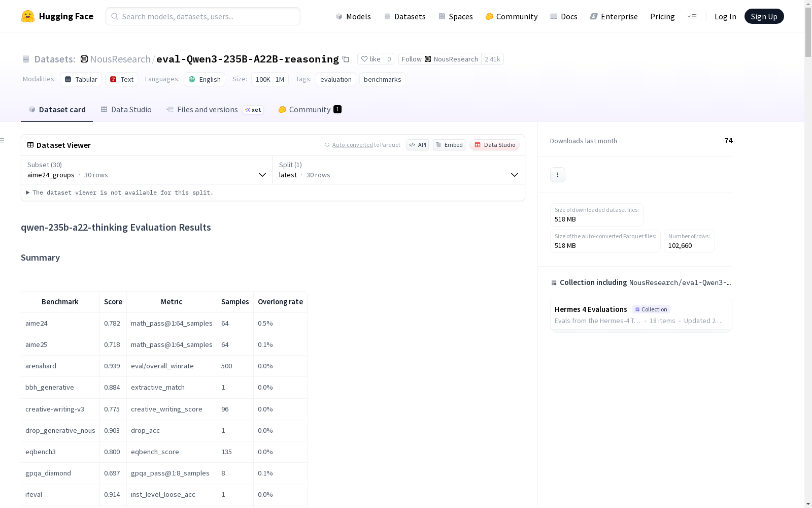
Task: Open the Spaces navigation item
Action: [x=456, y=16]
